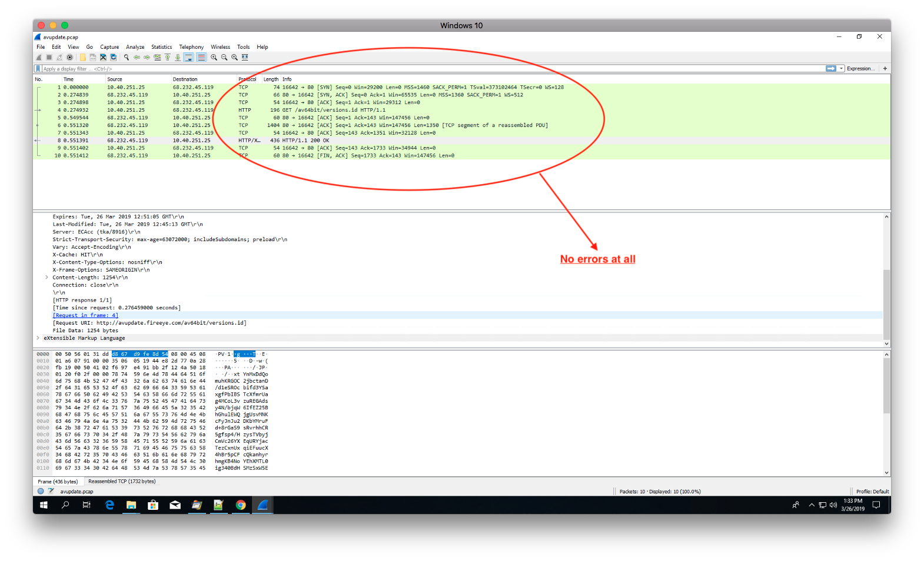Open the recent filters dropdown arrow
This screenshot has height=561, width=924.
(x=842, y=69)
